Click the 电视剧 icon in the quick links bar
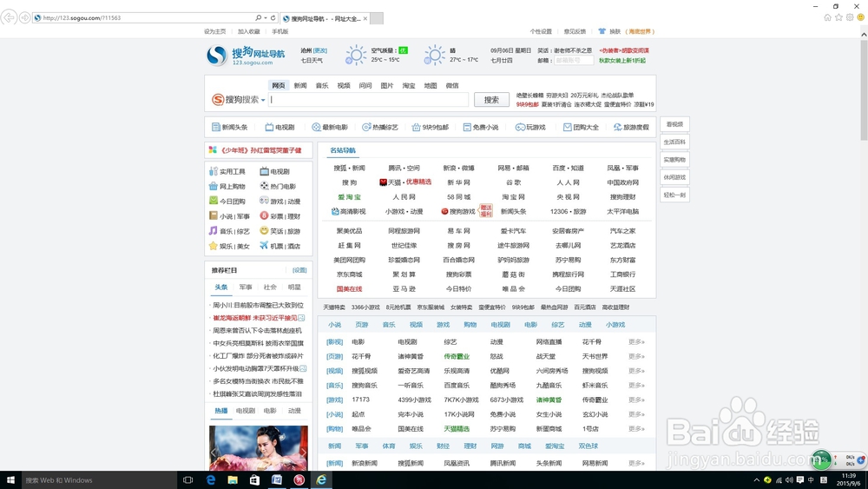 tap(269, 128)
